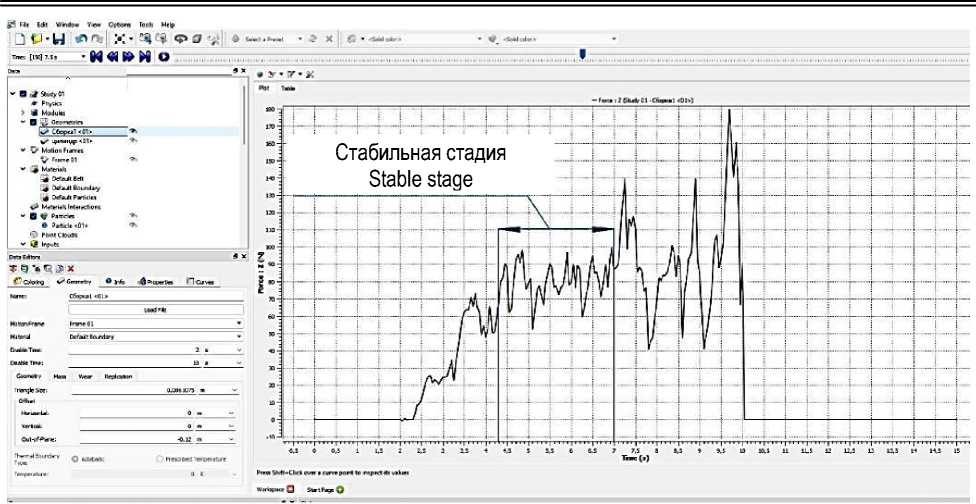Open the Time timestep dropdown
This screenshot has width=976, height=504.
click(x=83, y=57)
